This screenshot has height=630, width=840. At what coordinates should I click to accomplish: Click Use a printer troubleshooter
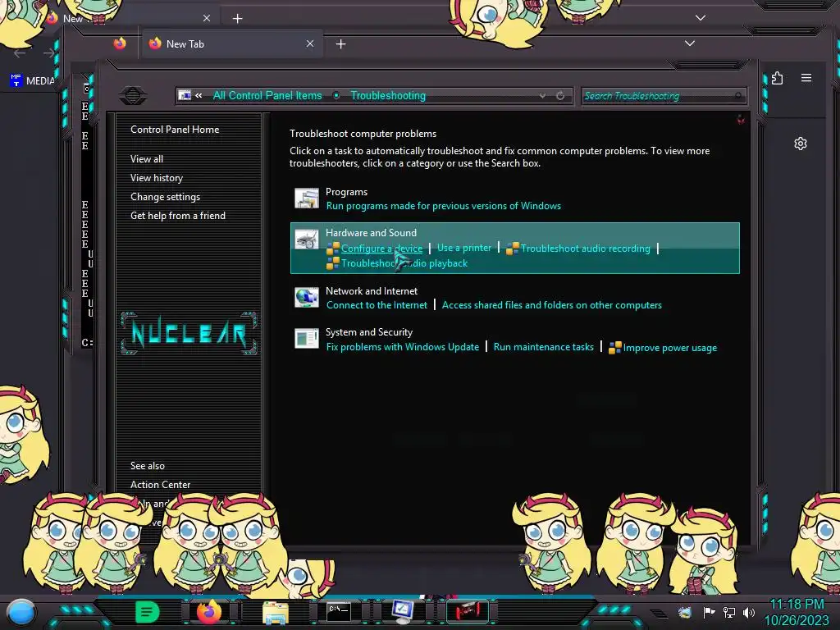(464, 248)
